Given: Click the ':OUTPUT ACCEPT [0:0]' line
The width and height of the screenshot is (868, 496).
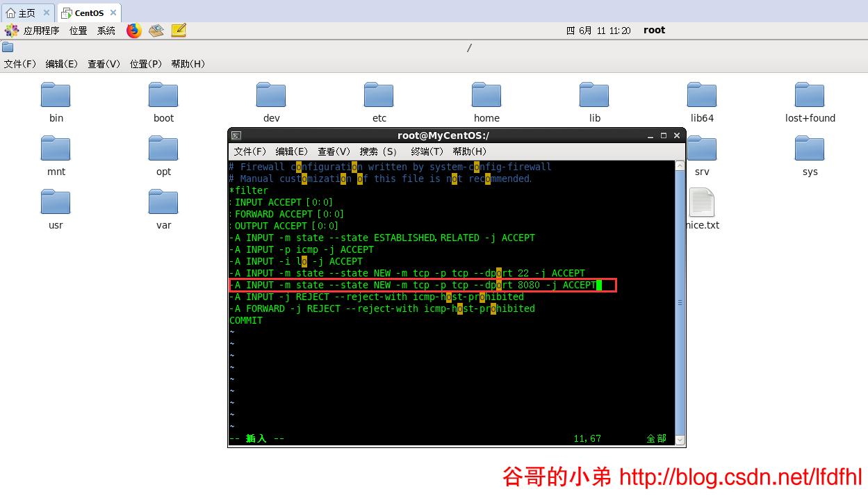Looking at the screenshot, I should click(284, 226).
